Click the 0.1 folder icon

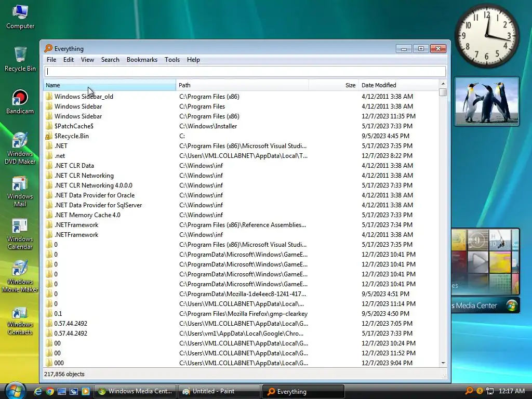[x=49, y=313]
